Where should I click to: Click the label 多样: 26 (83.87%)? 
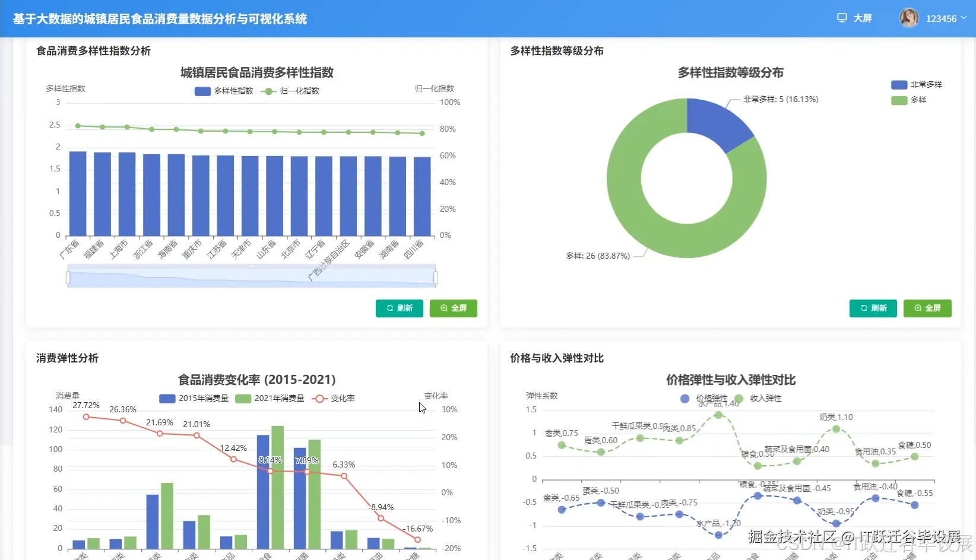598,256
